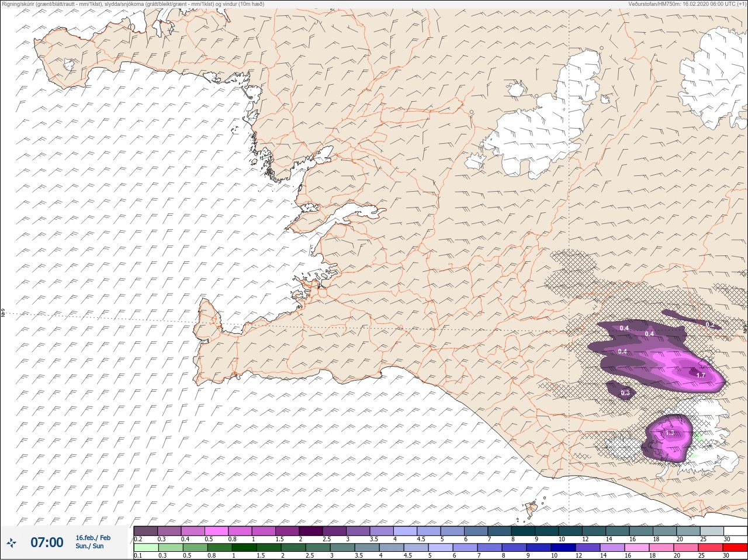Pick the darkest green bottom-row swatch at 1
The image size is (748, 560).
[x=243, y=548]
